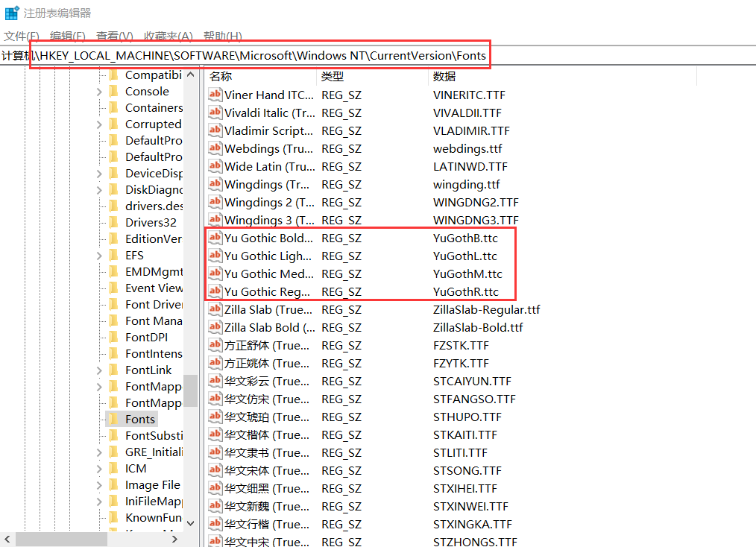Select the FontSubsti tree item

tap(153, 435)
